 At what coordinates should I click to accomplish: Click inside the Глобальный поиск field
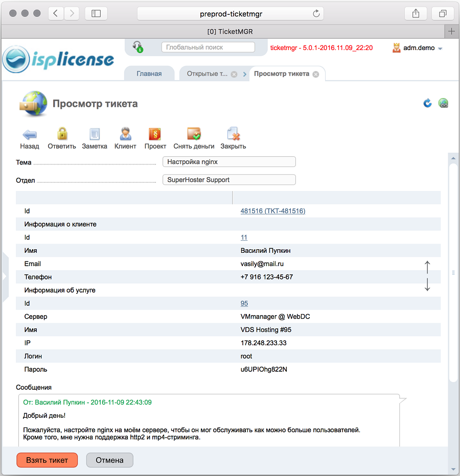click(208, 47)
